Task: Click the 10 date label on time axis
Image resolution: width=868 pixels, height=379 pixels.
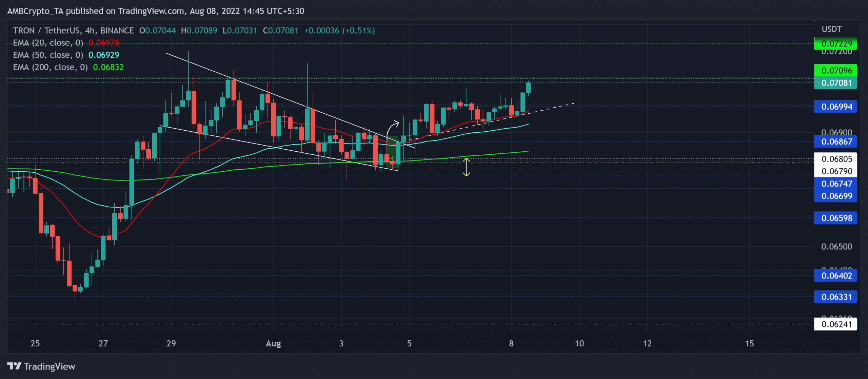Action: pos(579,343)
